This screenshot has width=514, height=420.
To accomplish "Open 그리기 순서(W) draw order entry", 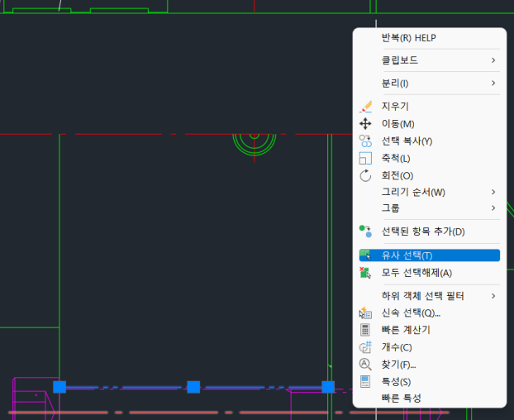I will 430,192.
